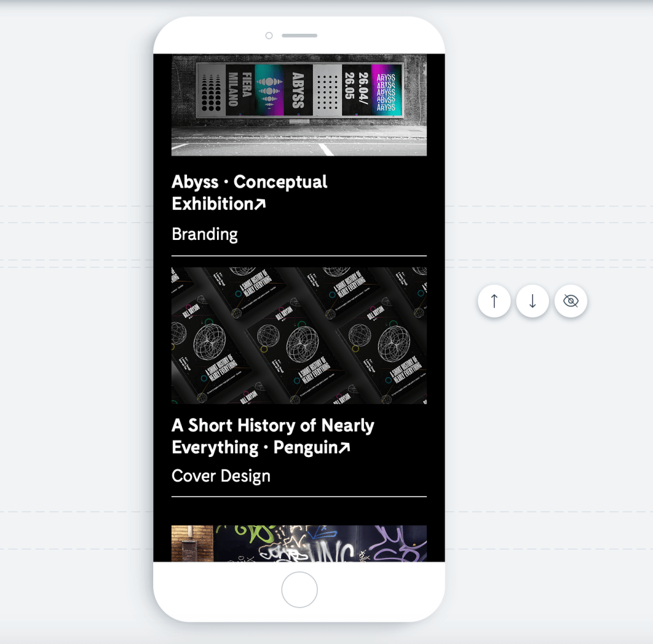Click the phone mockup speaker bar
Viewport: 653px width, 644px height.
pos(299,36)
